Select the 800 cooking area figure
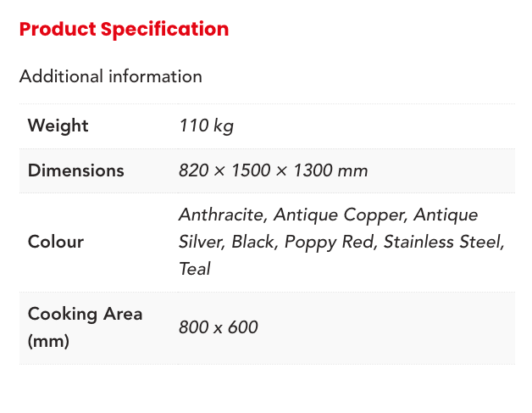The height and width of the screenshot is (413, 532). [x=193, y=327]
